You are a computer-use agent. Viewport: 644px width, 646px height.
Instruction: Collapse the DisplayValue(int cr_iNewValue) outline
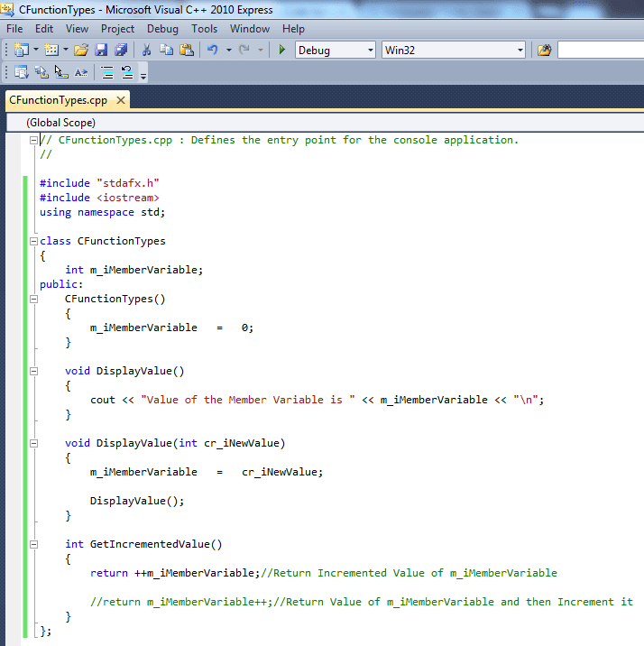(x=33, y=443)
